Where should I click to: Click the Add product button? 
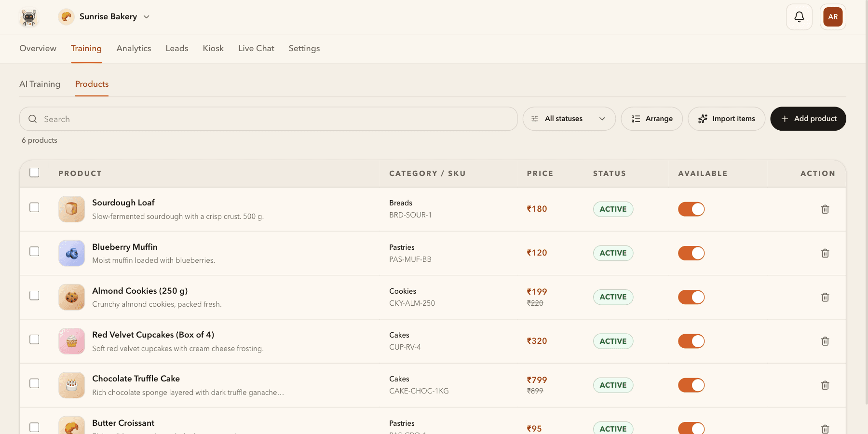point(808,119)
